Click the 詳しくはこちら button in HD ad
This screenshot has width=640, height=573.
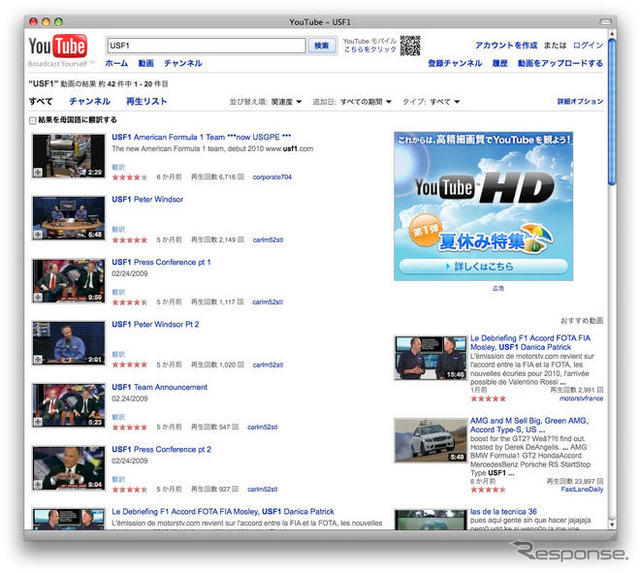pos(483,267)
